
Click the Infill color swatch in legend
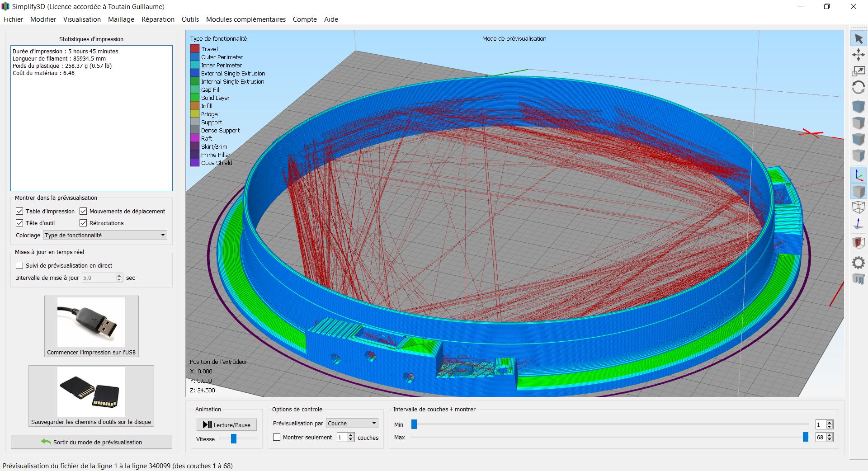(x=195, y=106)
